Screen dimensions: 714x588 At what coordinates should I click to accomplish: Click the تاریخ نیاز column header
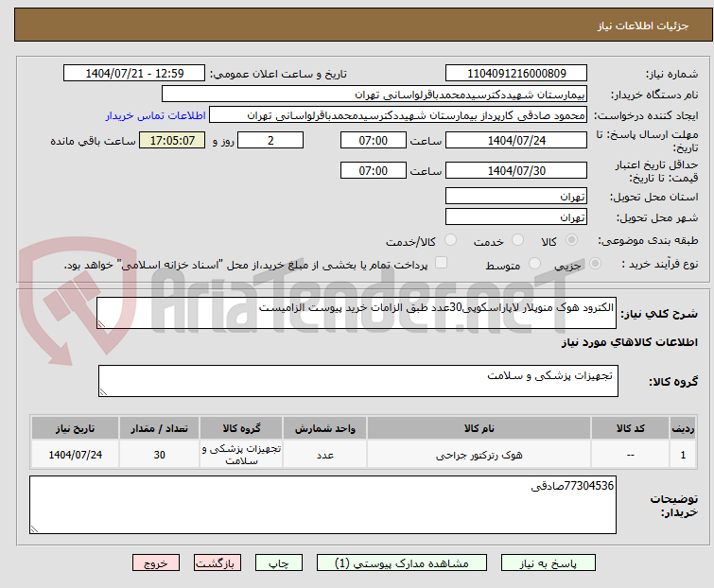(x=75, y=428)
